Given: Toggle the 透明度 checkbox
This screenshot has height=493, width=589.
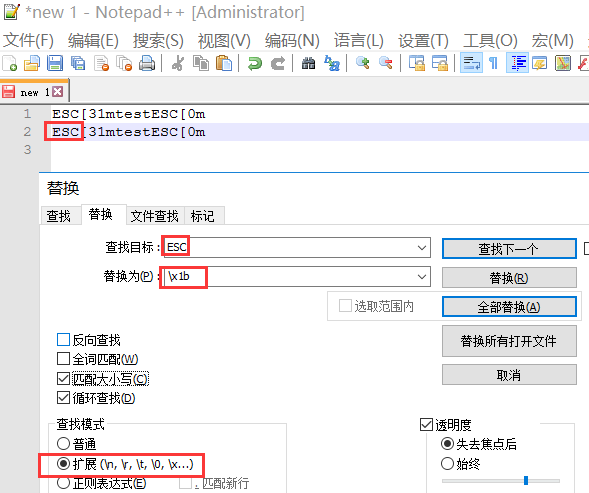Looking at the screenshot, I should [426, 425].
